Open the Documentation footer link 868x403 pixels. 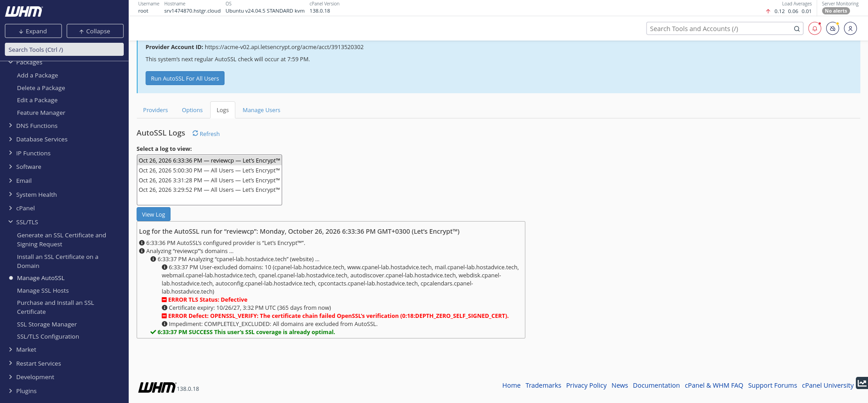[x=656, y=385]
